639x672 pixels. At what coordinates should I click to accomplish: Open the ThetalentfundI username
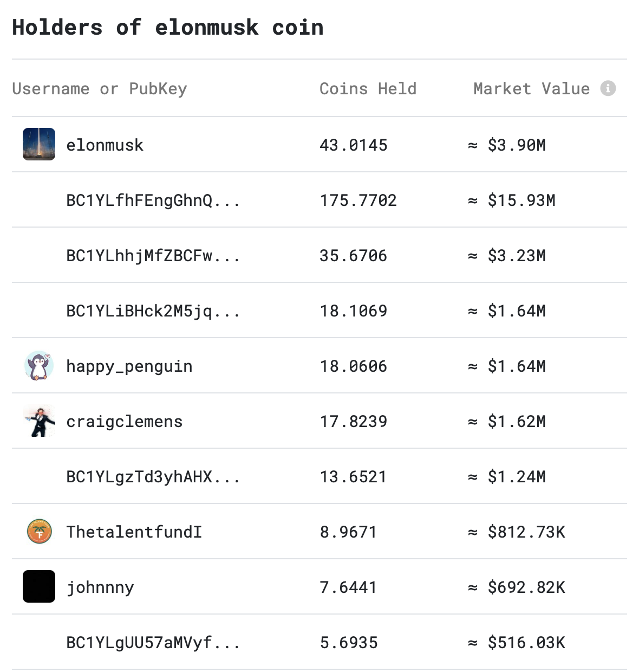coord(134,532)
